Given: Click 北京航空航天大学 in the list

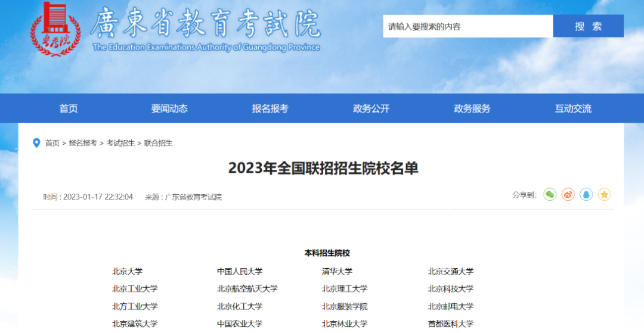Looking at the screenshot, I should [247, 289].
